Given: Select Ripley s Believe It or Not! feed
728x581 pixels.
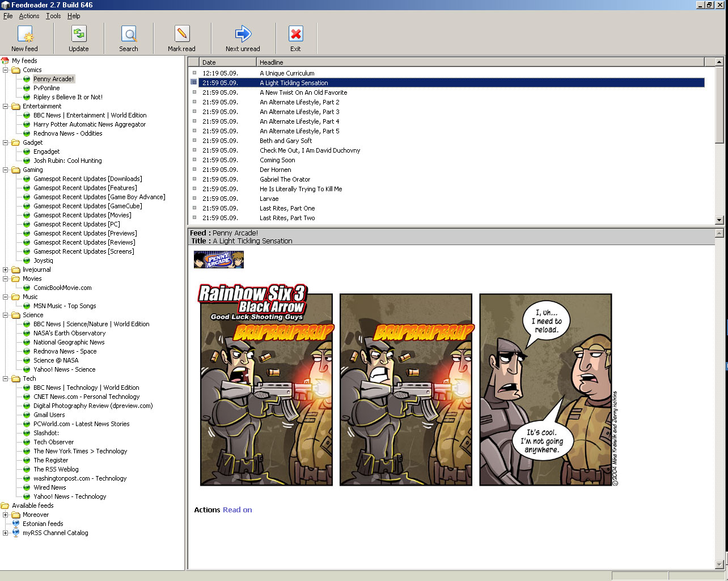Looking at the screenshot, I should click(68, 97).
